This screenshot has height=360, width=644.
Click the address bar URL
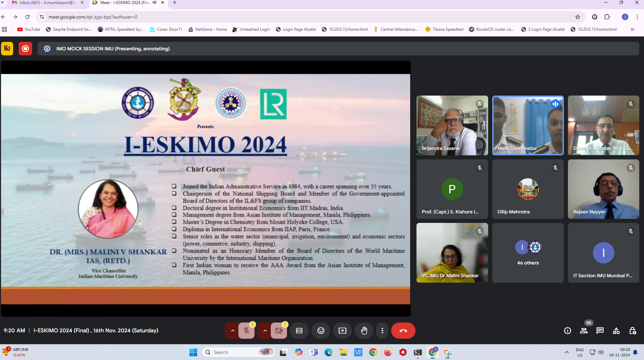(x=93, y=17)
